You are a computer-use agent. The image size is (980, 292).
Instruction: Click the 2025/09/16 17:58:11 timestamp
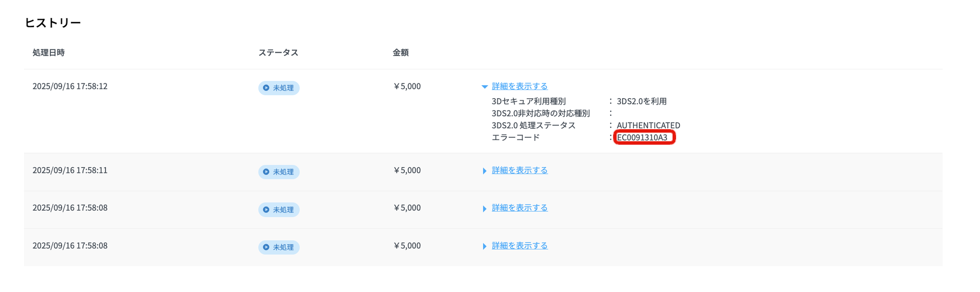pos(70,170)
